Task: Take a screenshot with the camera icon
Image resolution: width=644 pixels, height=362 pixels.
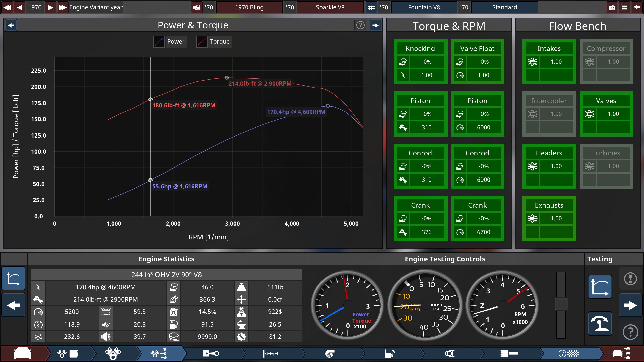Action: coord(612,7)
